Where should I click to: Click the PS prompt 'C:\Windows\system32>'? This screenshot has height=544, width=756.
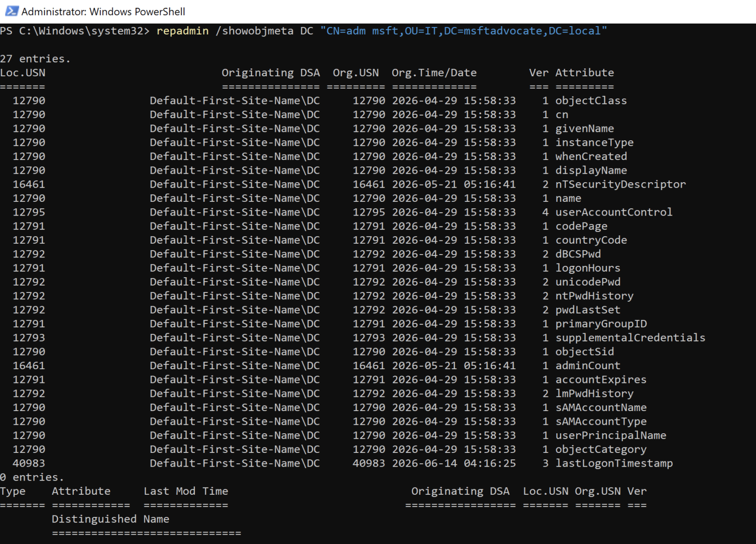pos(84,31)
